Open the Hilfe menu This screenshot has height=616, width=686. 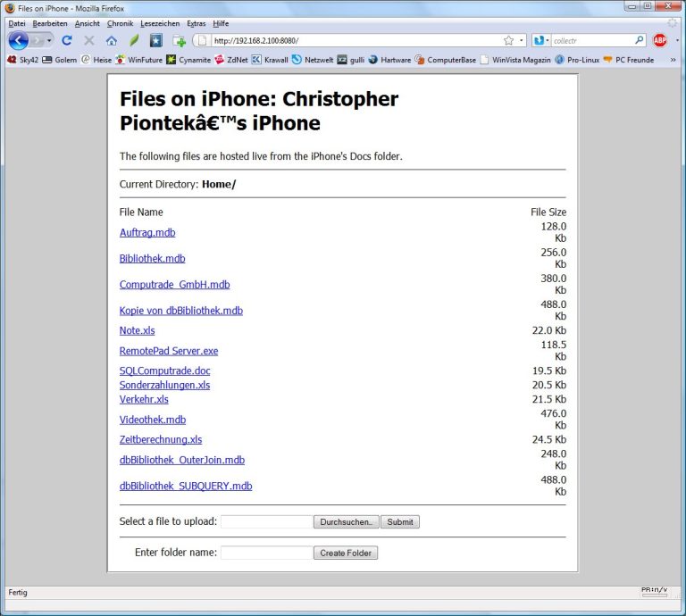(x=221, y=23)
